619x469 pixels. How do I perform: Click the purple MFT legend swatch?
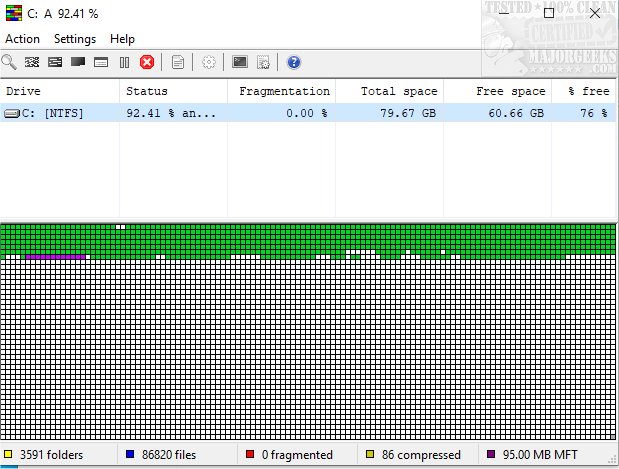point(491,454)
